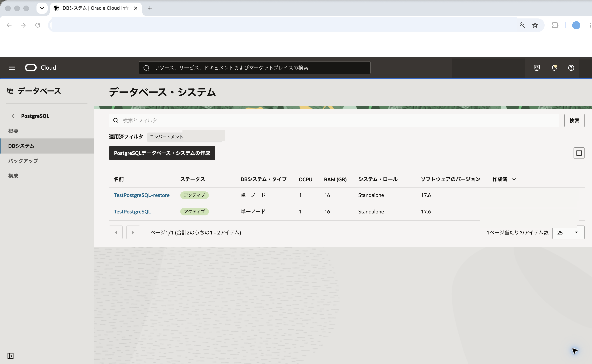Click the ソフトウェアのバージョン column header
This screenshot has width=592, height=364.
[x=451, y=179]
